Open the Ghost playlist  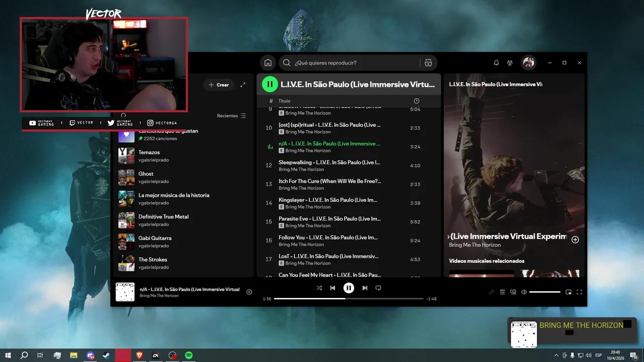pos(184,177)
